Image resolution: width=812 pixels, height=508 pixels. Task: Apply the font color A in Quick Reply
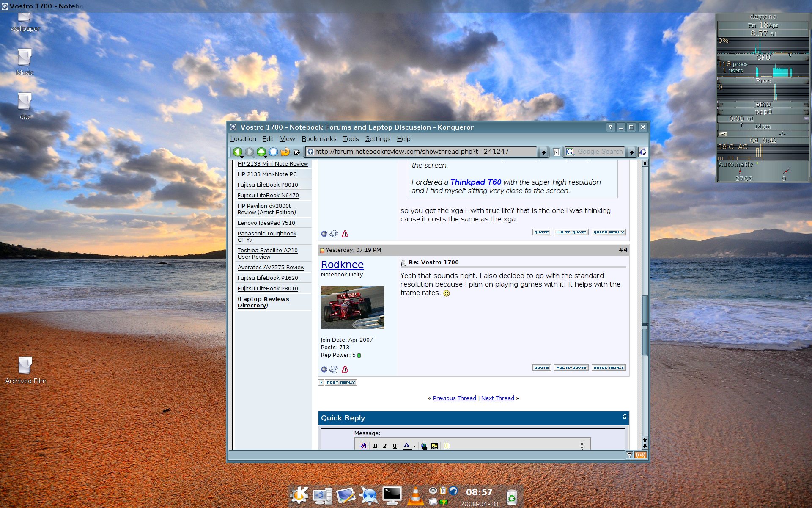[407, 446]
